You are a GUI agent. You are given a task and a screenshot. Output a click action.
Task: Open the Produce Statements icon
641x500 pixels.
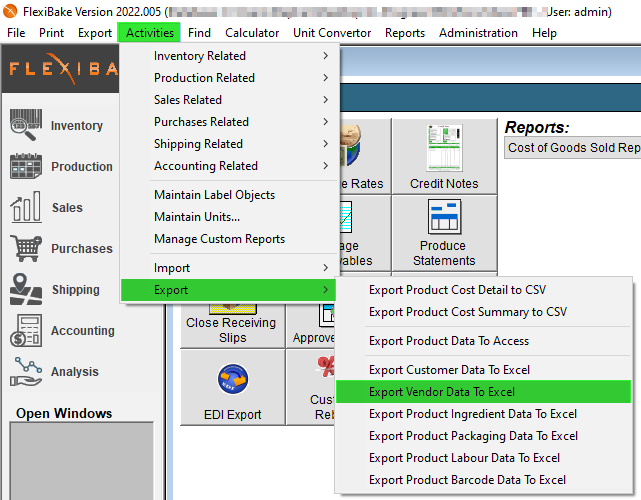pyautogui.click(x=444, y=216)
